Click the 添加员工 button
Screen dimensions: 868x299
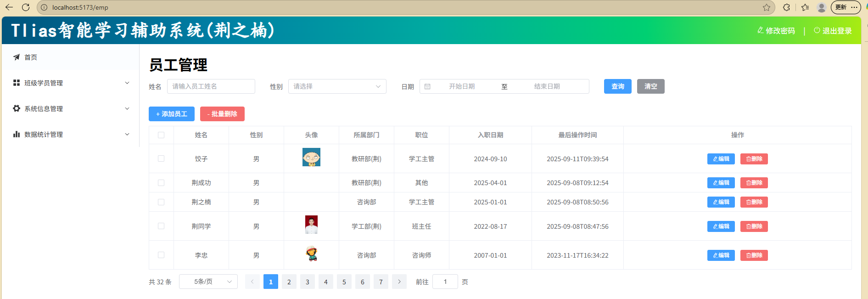(x=172, y=114)
